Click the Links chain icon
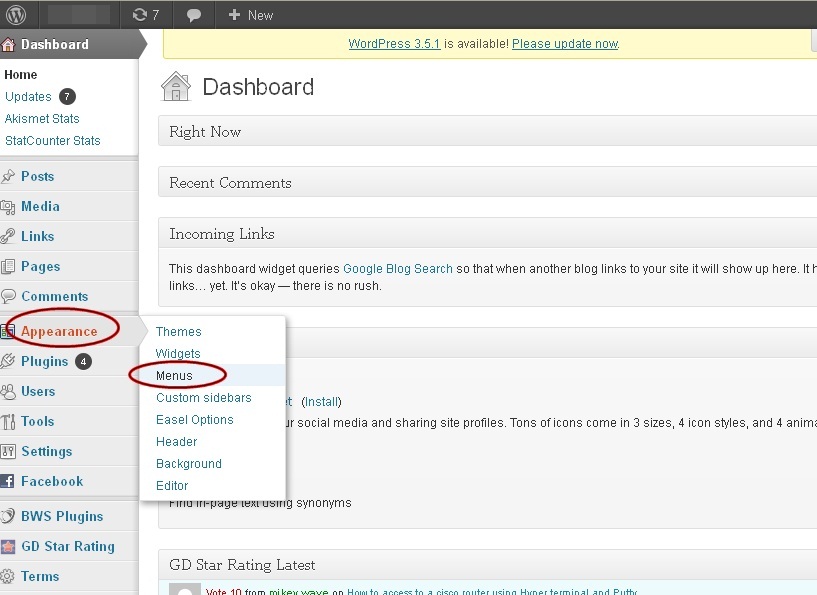817x595 pixels. (8, 237)
